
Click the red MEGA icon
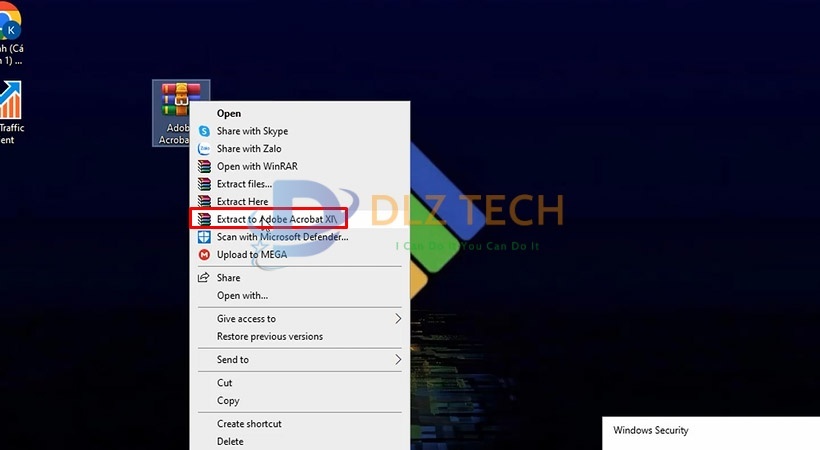pyautogui.click(x=204, y=255)
